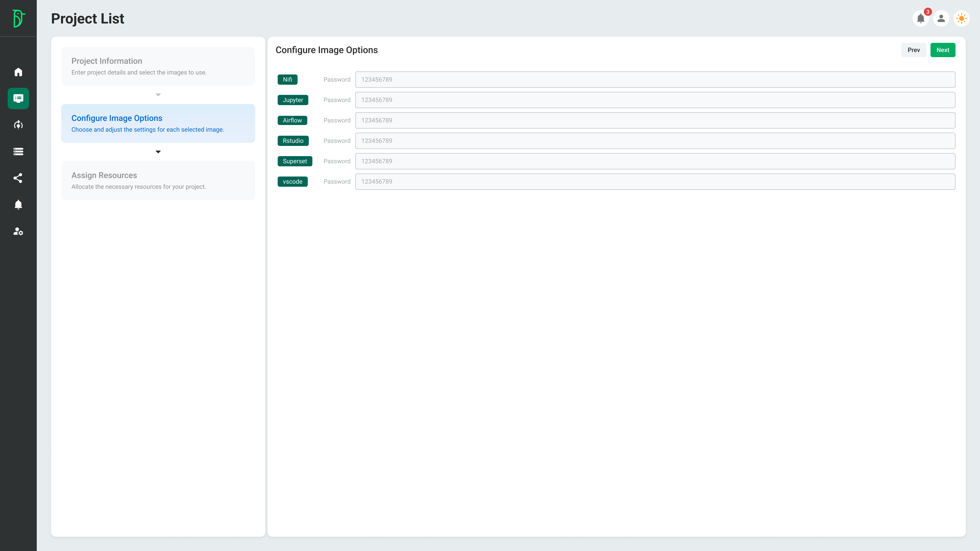Click the team/settings sidebar icon

pos(18,231)
